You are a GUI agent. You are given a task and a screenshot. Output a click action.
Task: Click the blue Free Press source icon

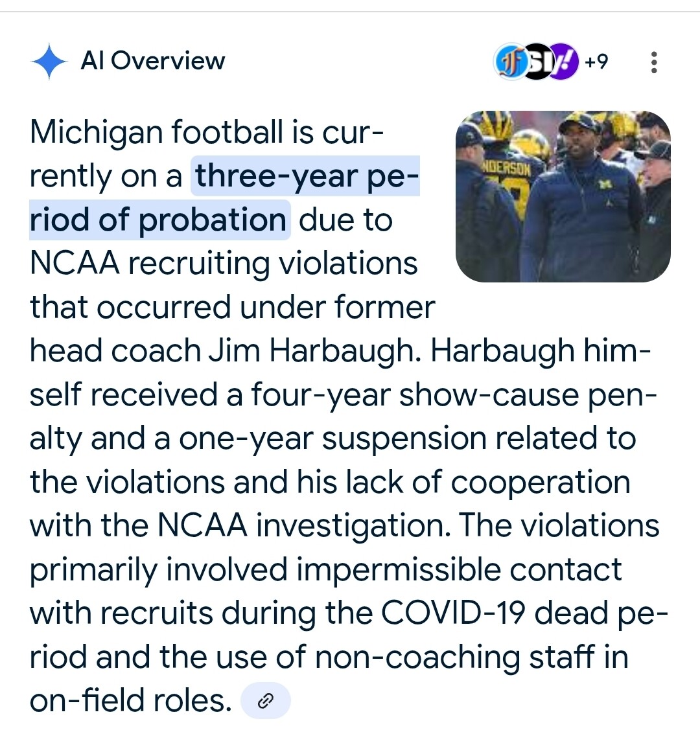509,62
